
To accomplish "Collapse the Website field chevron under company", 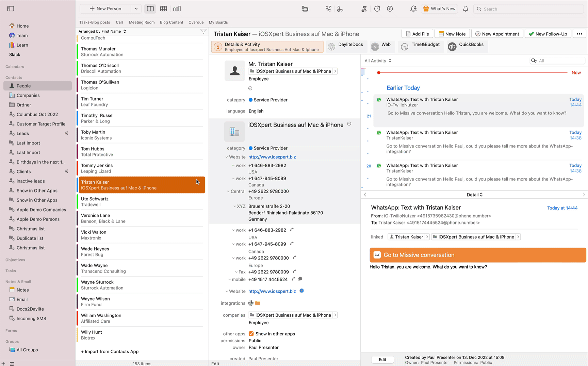I will tap(227, 157).
